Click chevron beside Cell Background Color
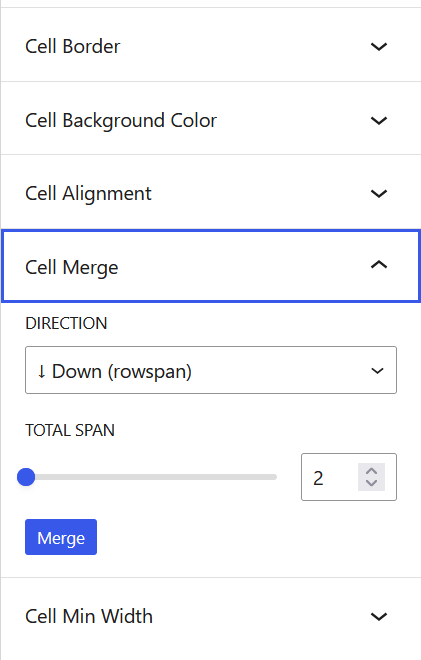The width and height of the screenshot is (421, 660). pyautogui.click(x=378, y=121)
